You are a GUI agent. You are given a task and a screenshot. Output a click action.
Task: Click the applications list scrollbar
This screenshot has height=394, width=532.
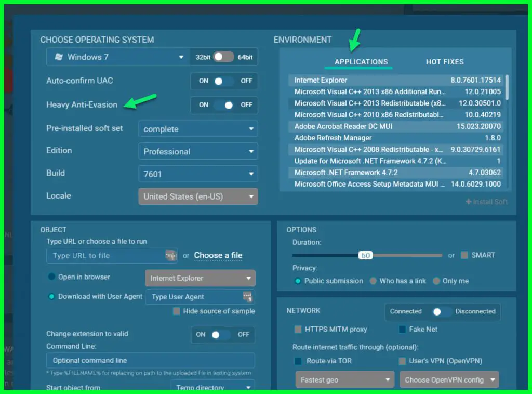point(507,87)
